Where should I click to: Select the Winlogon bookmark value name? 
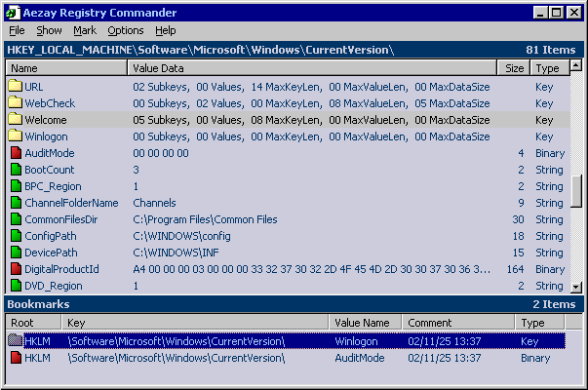click(x=356, y=341)
